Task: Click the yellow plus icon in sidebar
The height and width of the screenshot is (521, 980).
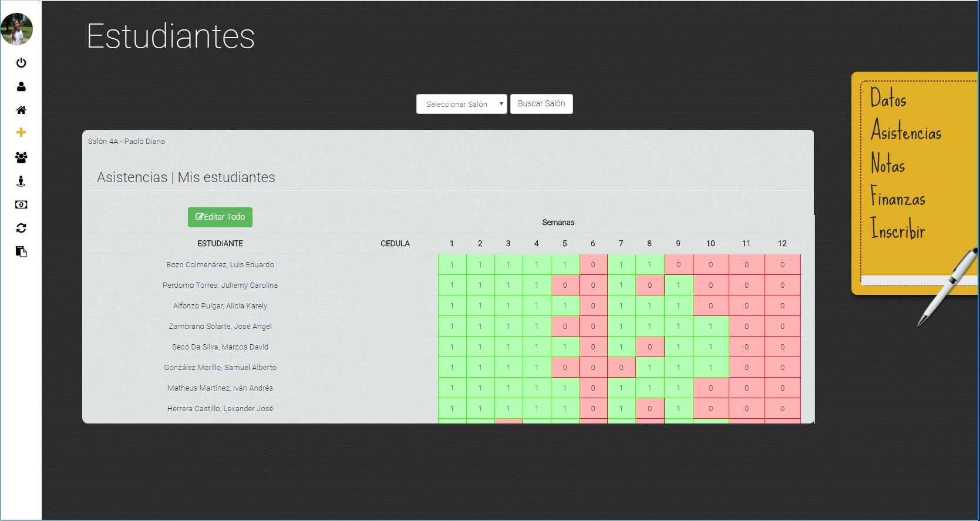Action: (x=21, y=133)
